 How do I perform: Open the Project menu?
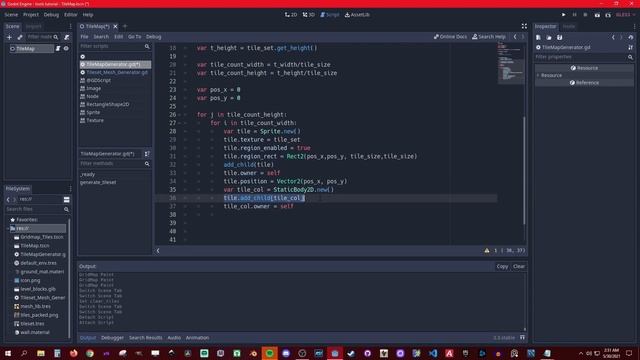point(31,15)
